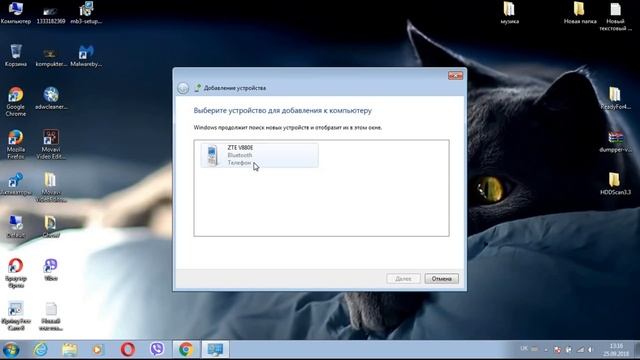Open the Корзина recycle bin
The width and height of the screenshot is (640, 360).
[16, 56]
